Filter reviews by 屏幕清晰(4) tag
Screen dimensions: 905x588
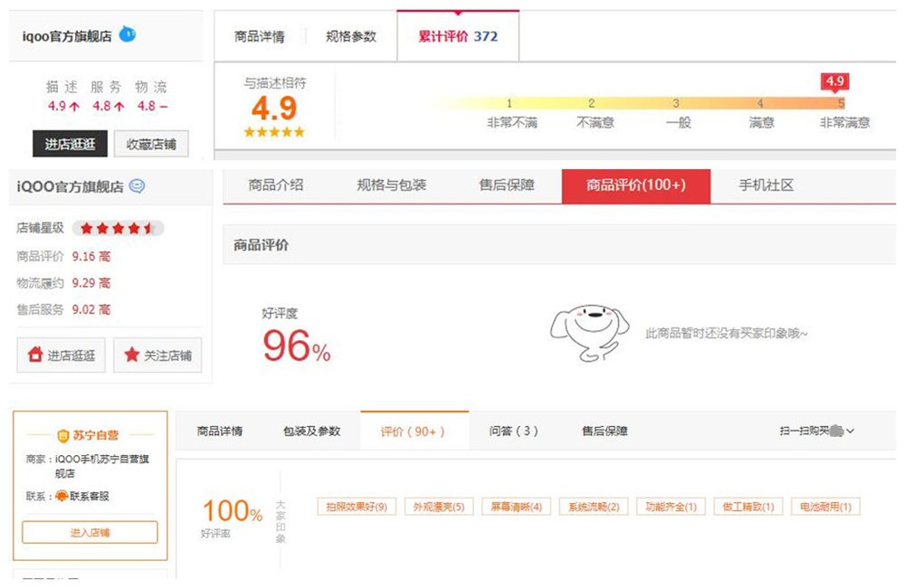pyautogui.click(x=516, y=507)
